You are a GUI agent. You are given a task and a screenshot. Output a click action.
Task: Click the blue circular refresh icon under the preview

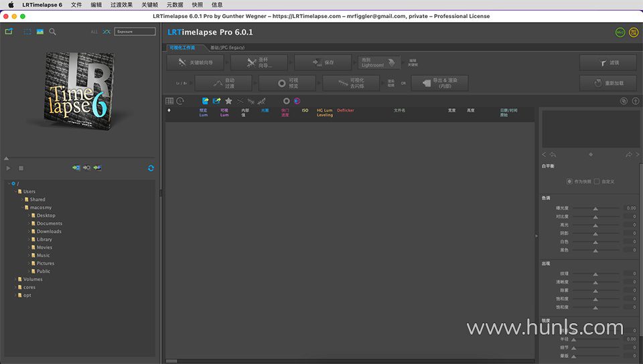[x=151, y=169]
